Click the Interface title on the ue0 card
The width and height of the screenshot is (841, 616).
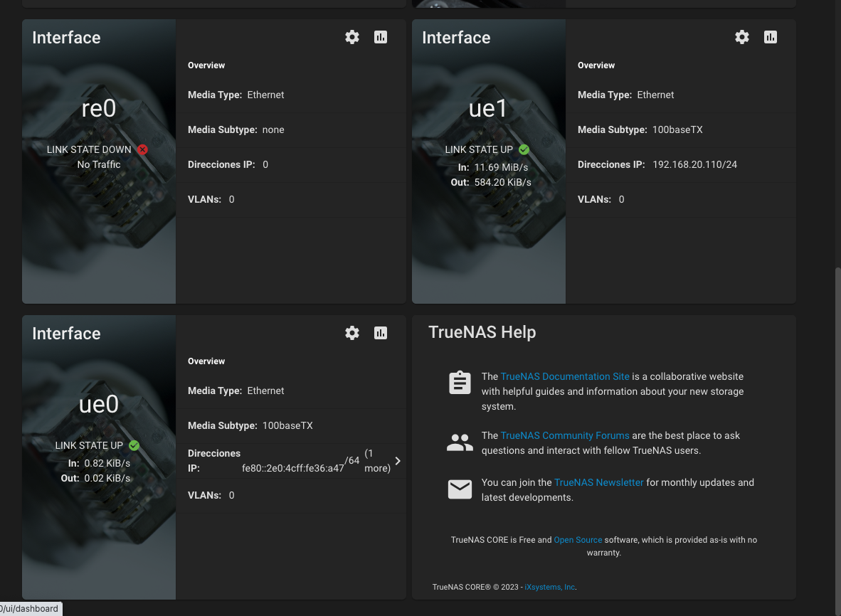click(66, 334)
